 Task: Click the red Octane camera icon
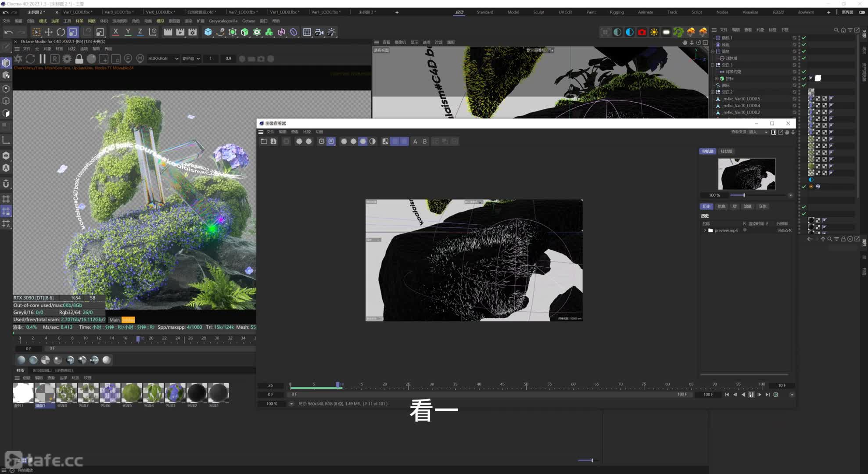(x=642, y=32)
